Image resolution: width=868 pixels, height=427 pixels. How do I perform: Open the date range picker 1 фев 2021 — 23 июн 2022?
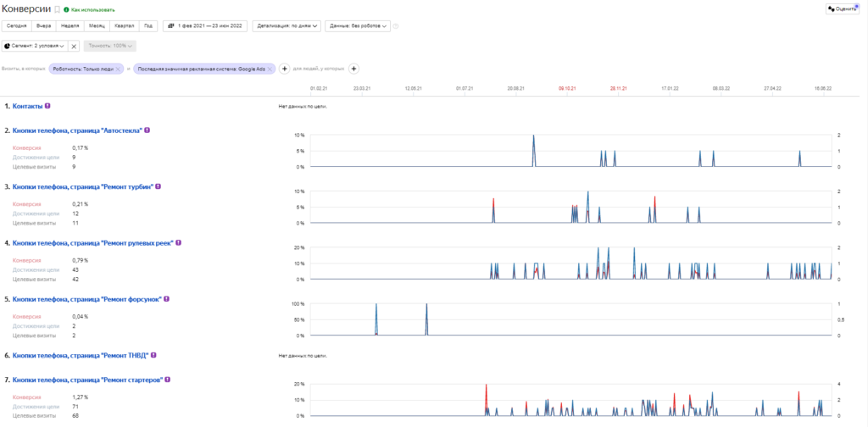(x=205, y=26)
